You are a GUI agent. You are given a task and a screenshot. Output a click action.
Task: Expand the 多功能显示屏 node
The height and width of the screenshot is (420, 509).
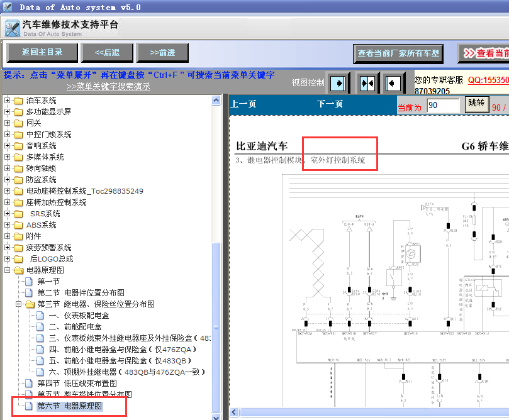7,112
